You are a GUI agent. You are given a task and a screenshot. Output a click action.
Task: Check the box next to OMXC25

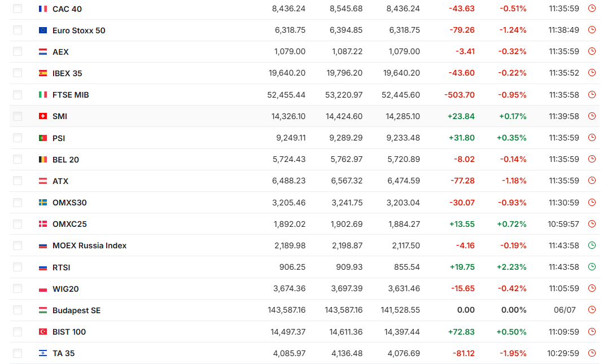click(x=18, y=224)
